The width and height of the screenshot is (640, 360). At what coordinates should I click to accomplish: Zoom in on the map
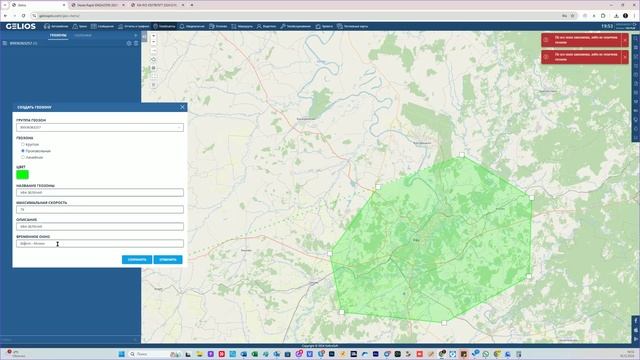(x=153, y=36)
